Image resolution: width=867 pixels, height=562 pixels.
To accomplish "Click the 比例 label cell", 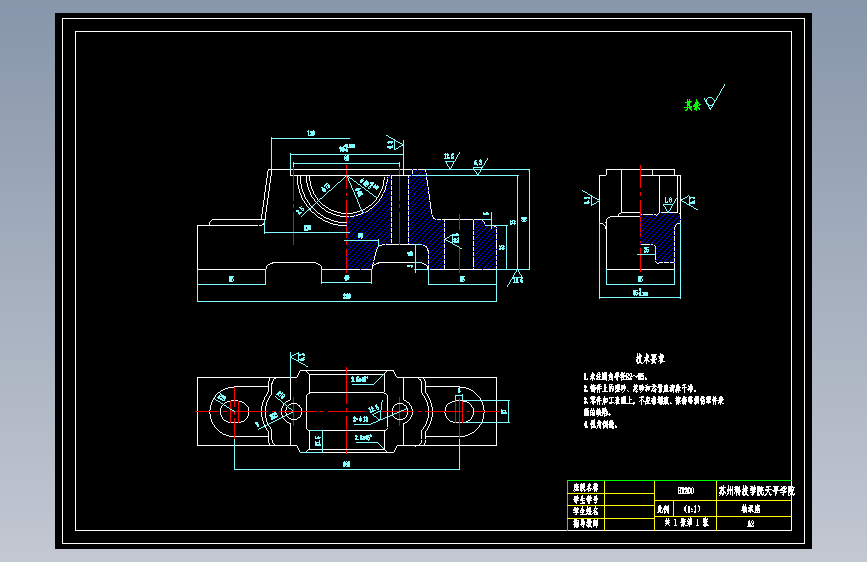I will point(664,509).
